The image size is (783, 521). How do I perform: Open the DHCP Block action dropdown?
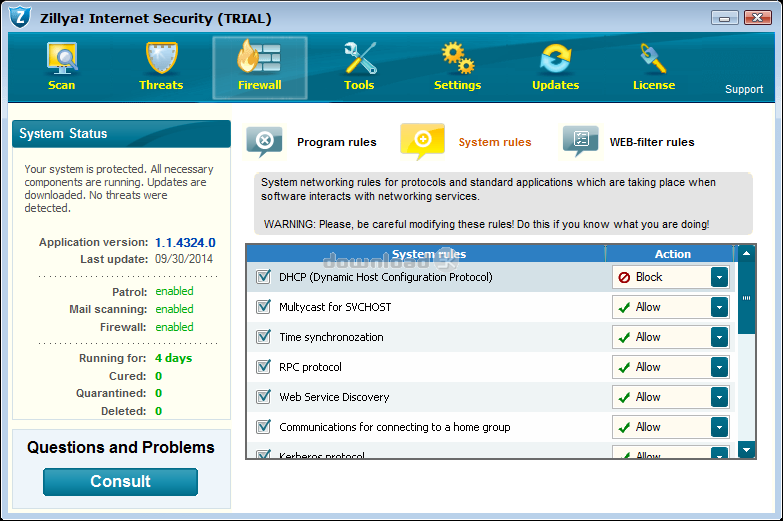pyautogui.click(x=719, y=277)
